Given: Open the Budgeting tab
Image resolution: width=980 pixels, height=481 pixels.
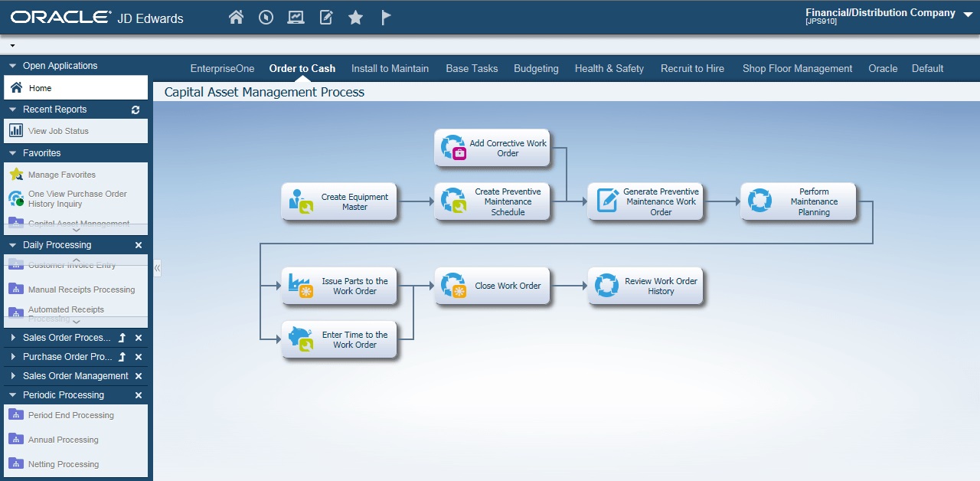Looking at the screenshot, I should click(536, 68).
